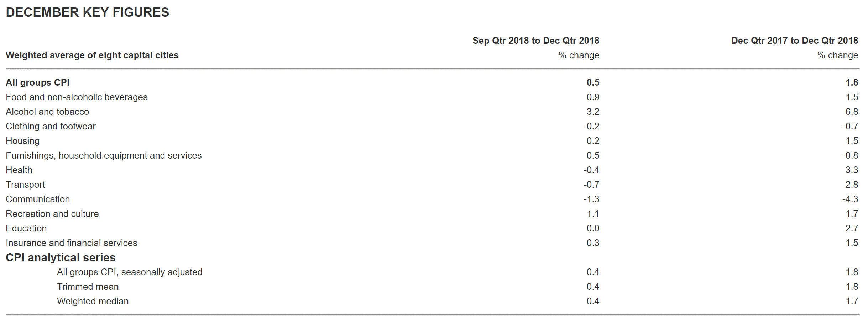Click the 'Transport' row label
The width and height of the screenshot is (868, 325).
[25, 185]
